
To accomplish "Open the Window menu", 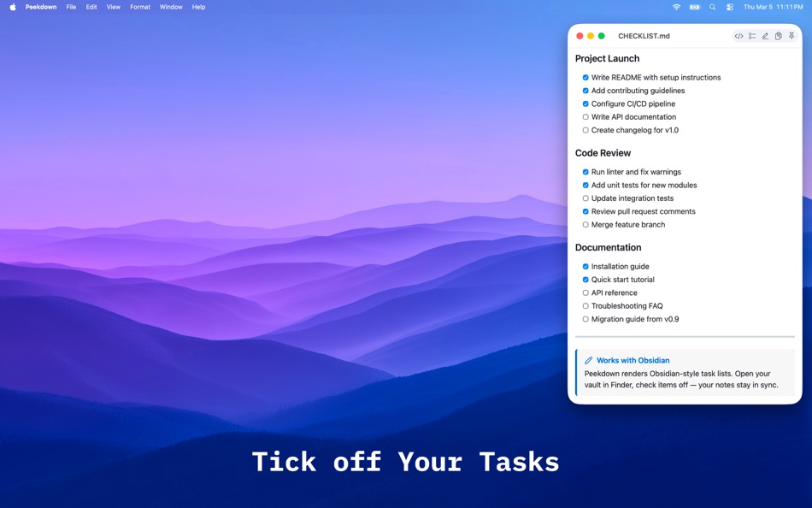I will pos(171,7).
